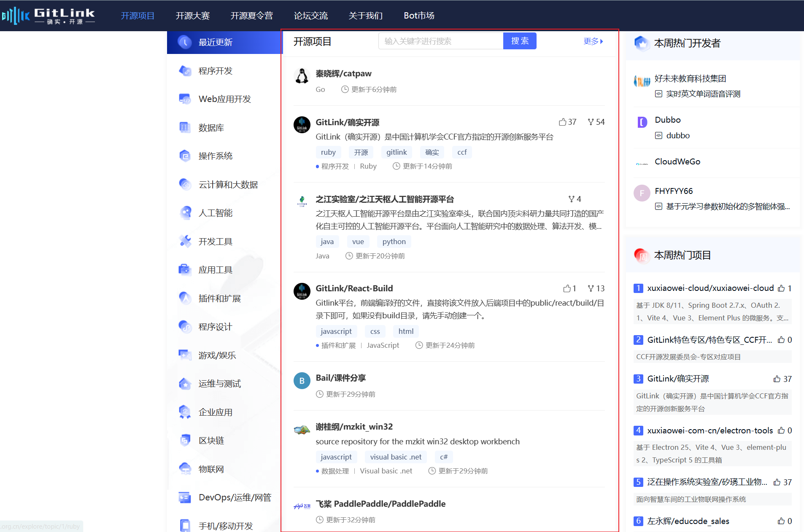Select the gitlink tag
Viewport: 804px width, 532px height.
(x=397, y=152)
